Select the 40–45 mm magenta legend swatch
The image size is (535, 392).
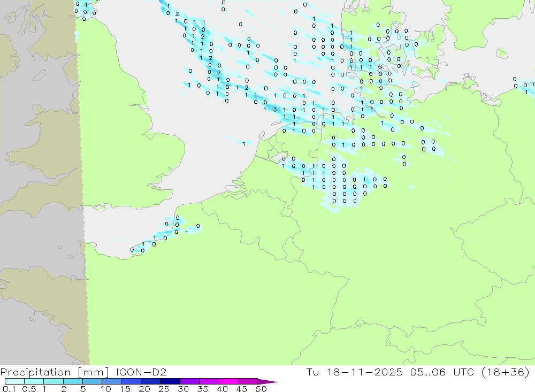[x=228, y=381]
